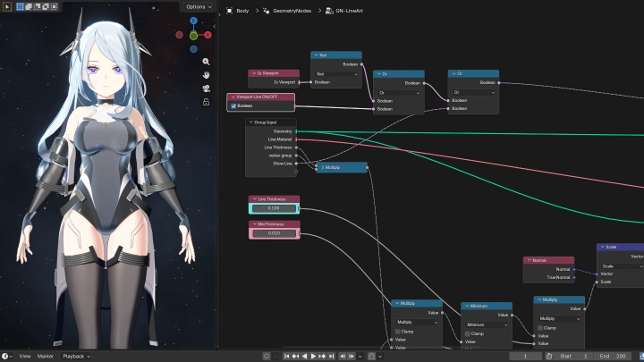Collapse the MinThickness node

tap(254, 224)
